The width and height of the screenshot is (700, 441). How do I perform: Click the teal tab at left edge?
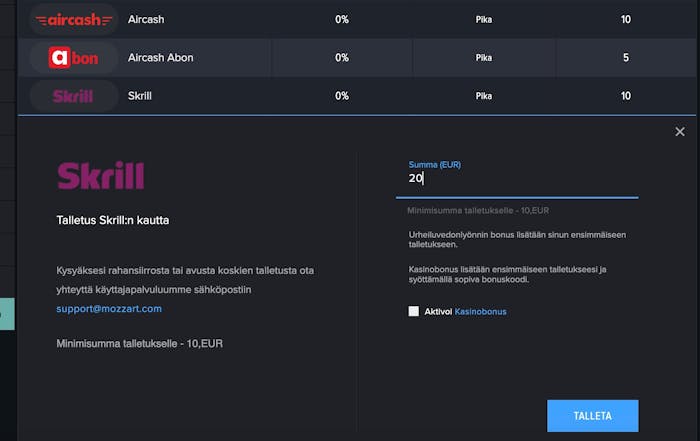click(7, 314)
